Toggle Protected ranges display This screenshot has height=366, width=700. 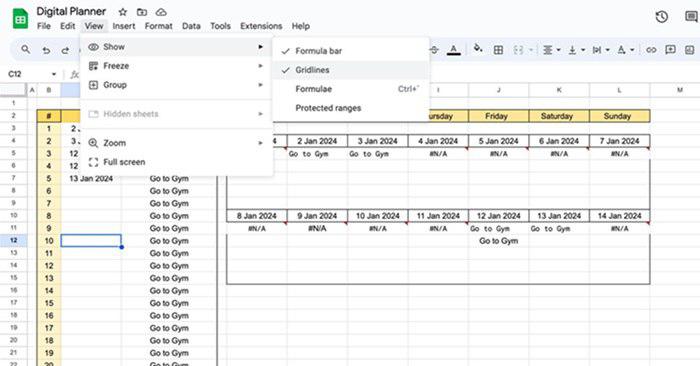tap(350, 108)
